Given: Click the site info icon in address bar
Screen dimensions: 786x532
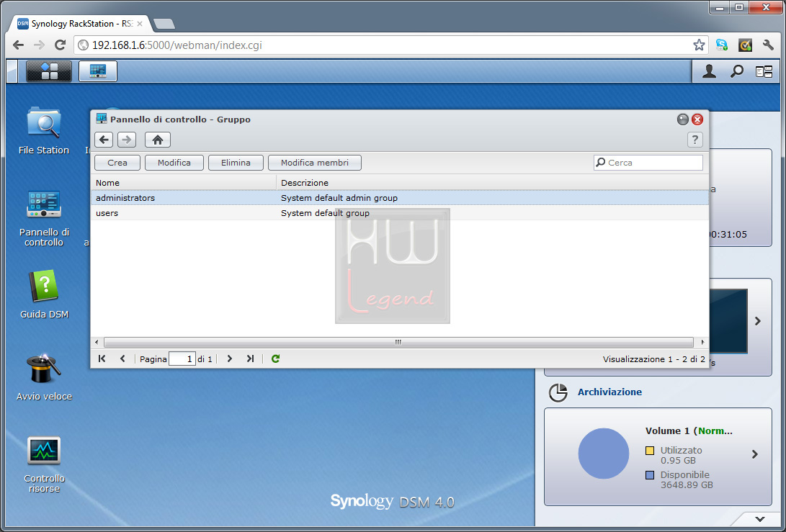Looking at the screenshot, I should 84,45.
